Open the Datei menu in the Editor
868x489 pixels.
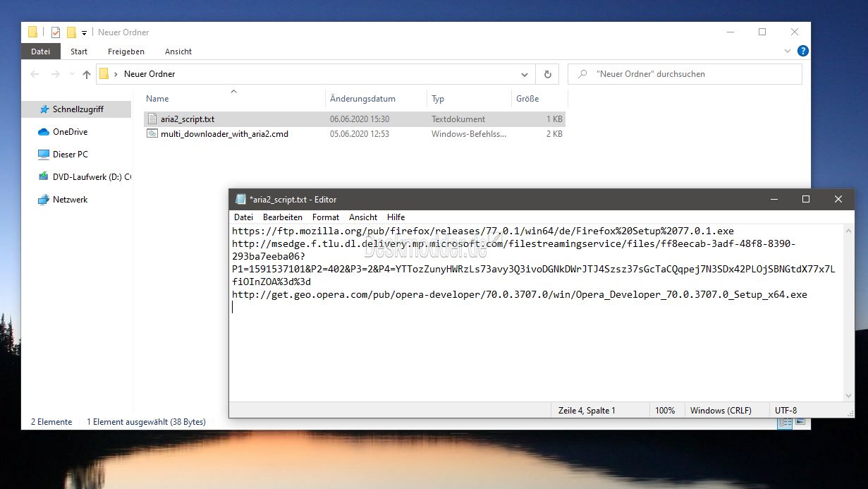click(243, 217)
